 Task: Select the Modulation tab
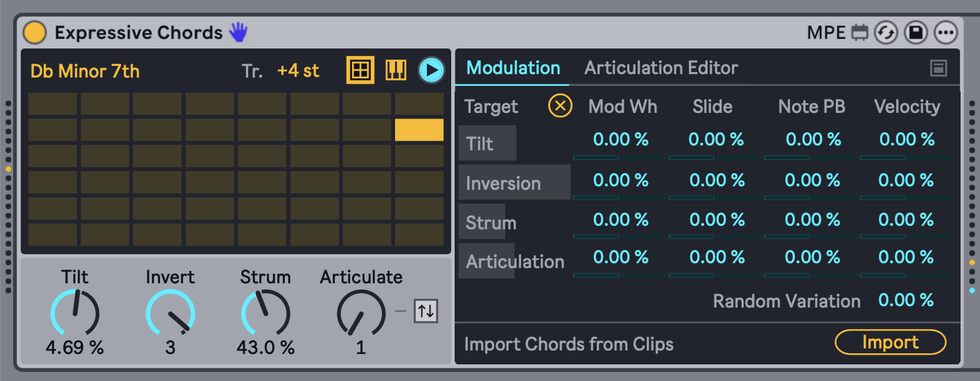pos(513,68)
